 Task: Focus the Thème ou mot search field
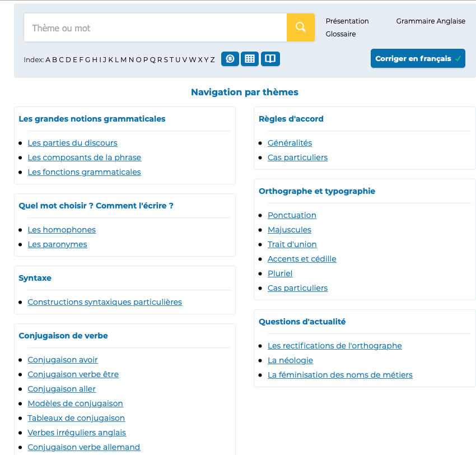(155, 27)
